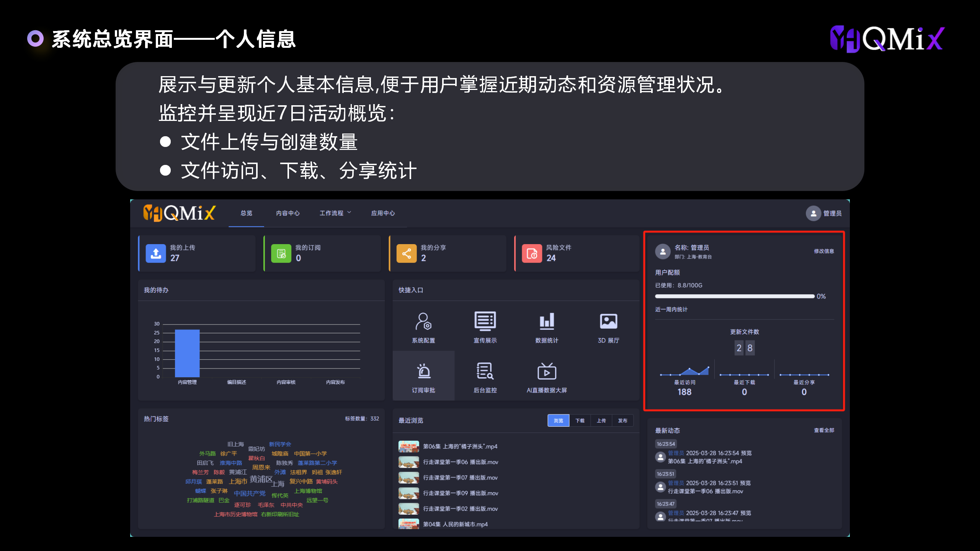Select the 发布 filter tab
This screenshot has width=980, height=551.
tap(622, 421)
